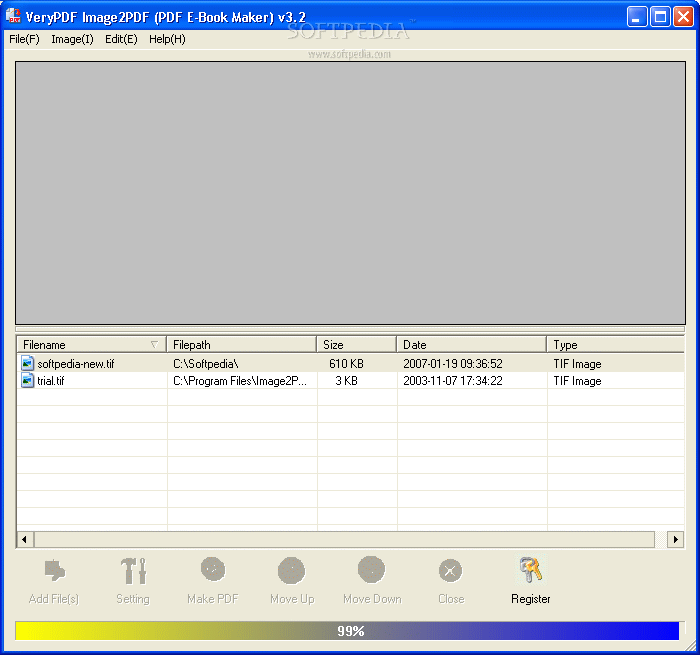This screenshot has height=655, width=700.
Task: Click the Make PDF label
Action: pos(212,599)
